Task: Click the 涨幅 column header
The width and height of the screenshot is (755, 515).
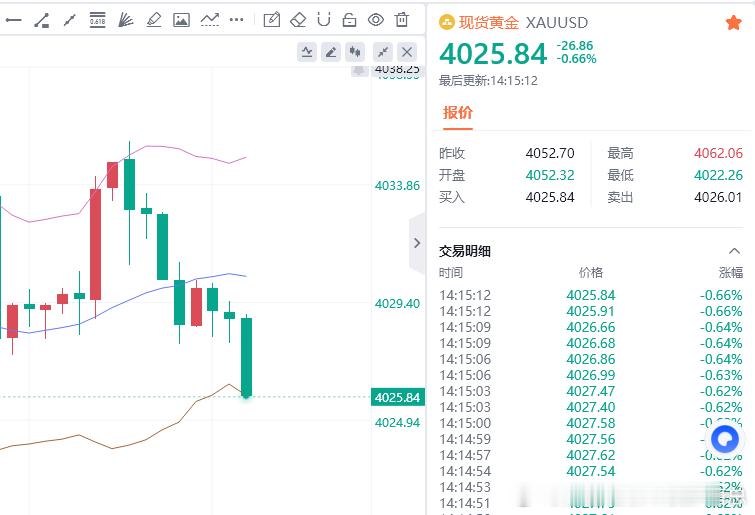Action: coord(731,272)
